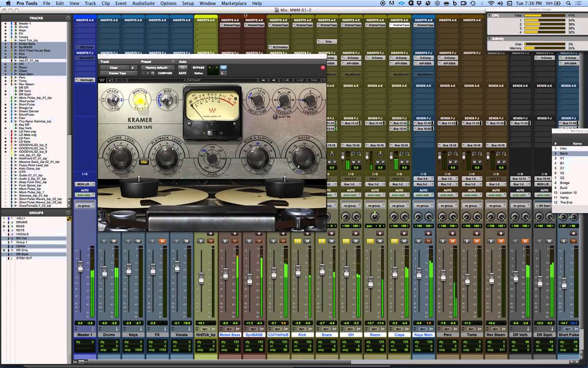Click the Feedback knob
588x368 pixels.
pyautogui.click(x=283, y=100)
